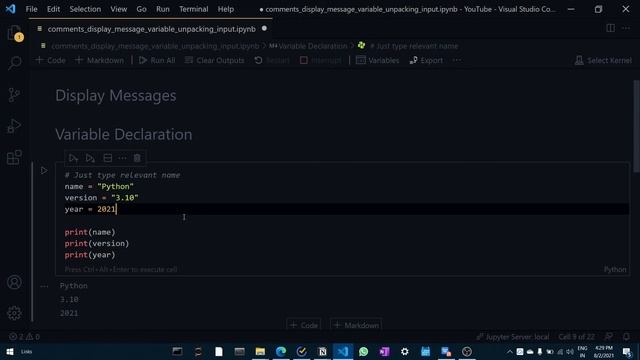Click the status bar notifications bell

pyautogui.click(x=626, y=337)
